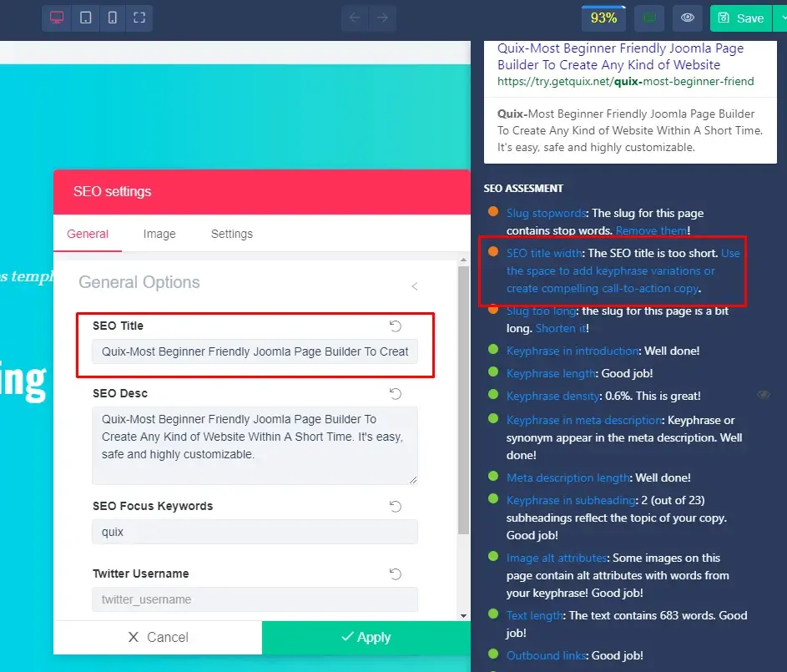Image resolution: width=787 pixels, height=672 pixels.
Task: Toggle the eye icon beside Keyphrase density
Action: click(x=764, y=395)
